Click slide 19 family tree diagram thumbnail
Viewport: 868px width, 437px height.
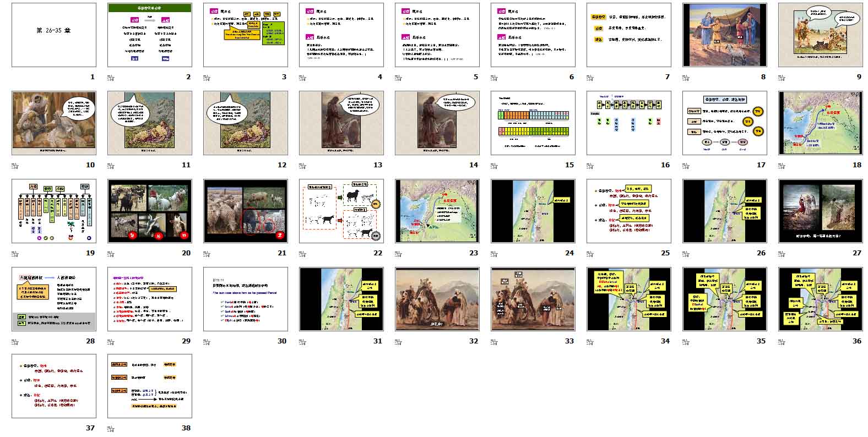tap(53, 211)
